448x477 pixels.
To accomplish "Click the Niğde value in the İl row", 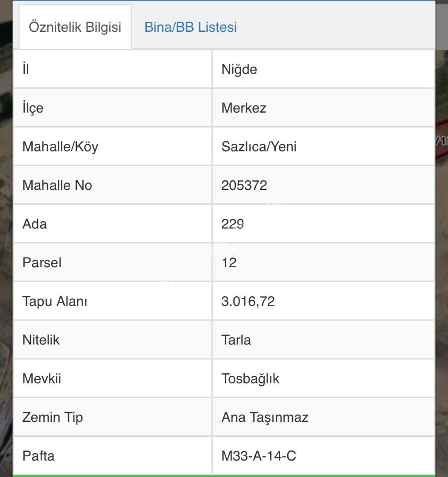I will (239, 69).
